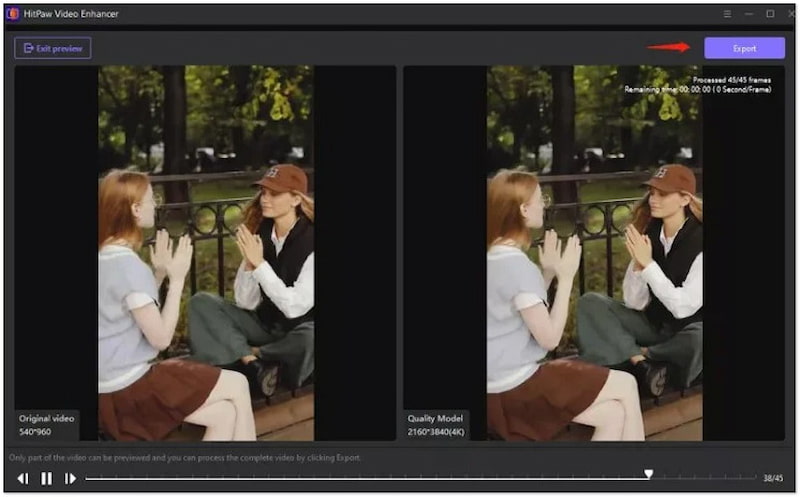Pause the video preview playback
Screen dimensions: 800x497
coord(46,479)
